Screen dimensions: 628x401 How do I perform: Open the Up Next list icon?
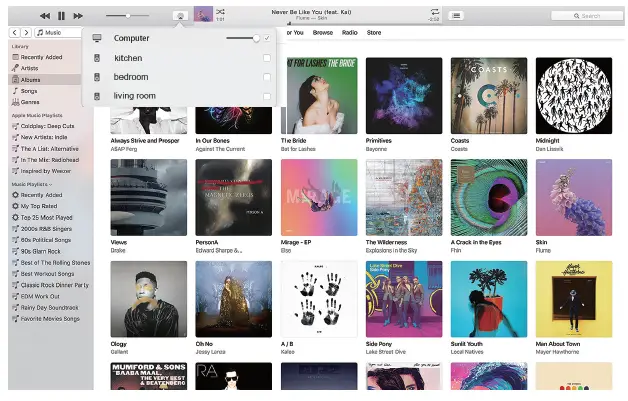pos(456,16)
